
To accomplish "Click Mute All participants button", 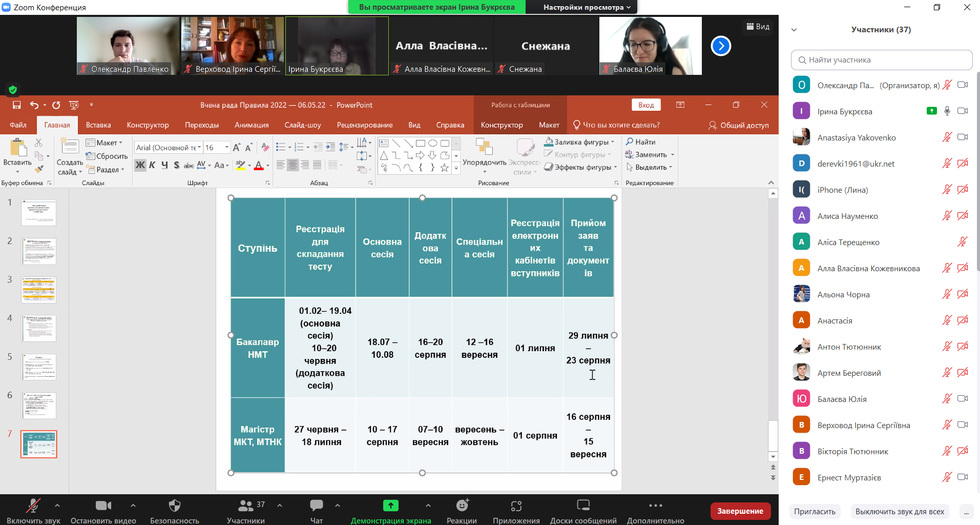I will 899,512.
